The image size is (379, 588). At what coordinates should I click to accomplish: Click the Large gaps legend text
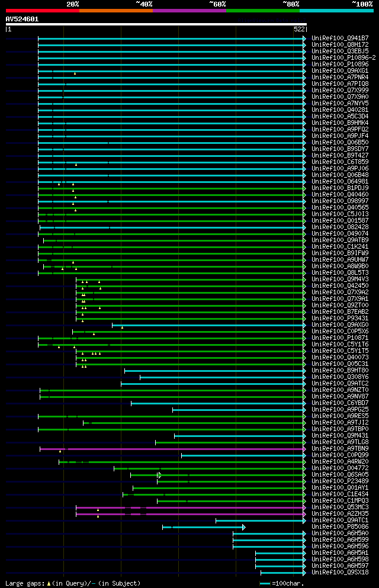pos(73,583)
